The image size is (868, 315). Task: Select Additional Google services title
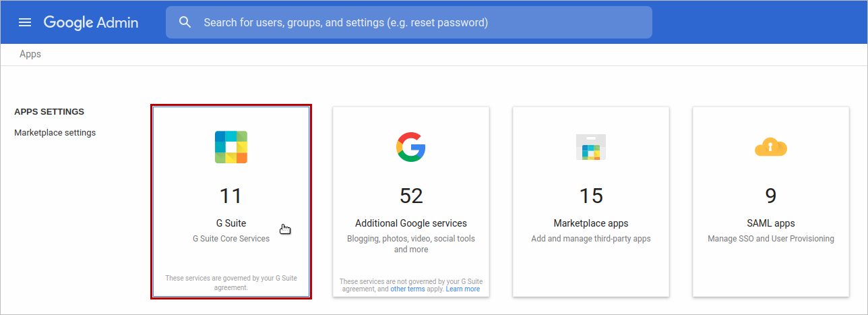411,223
